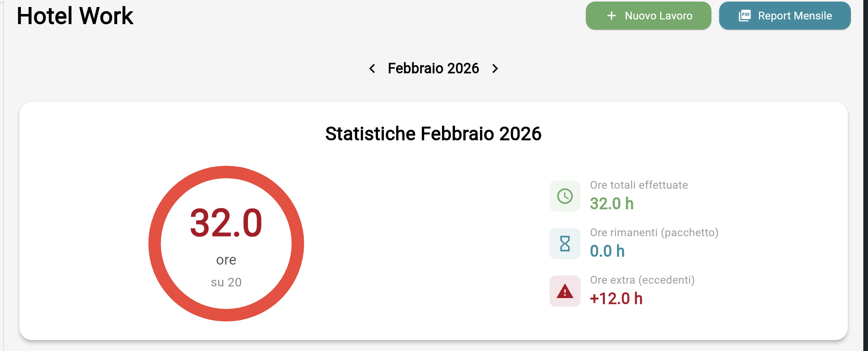Click the Ore totali effettuate label
Screen dimensions: 868x351
pos(639,185)
